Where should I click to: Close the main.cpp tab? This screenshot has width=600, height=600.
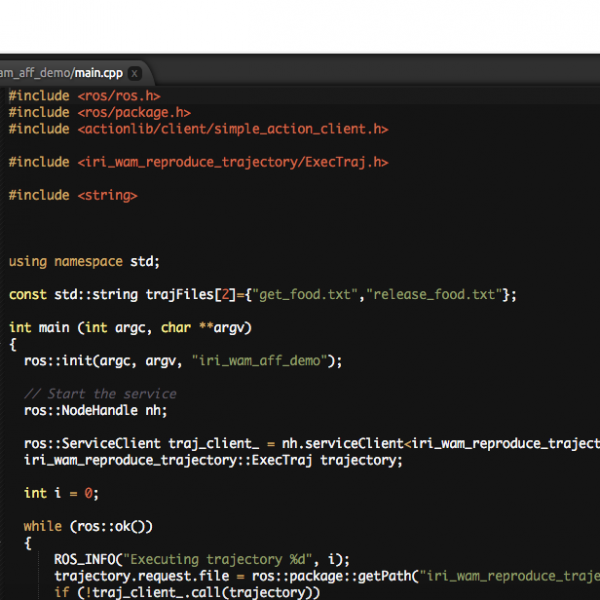coord(134,73)
